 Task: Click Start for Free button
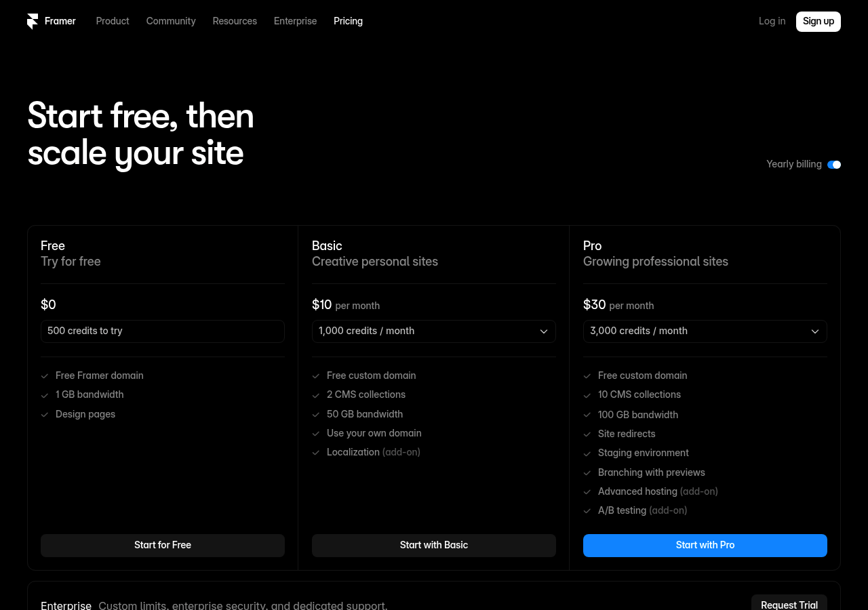(163, 546)
